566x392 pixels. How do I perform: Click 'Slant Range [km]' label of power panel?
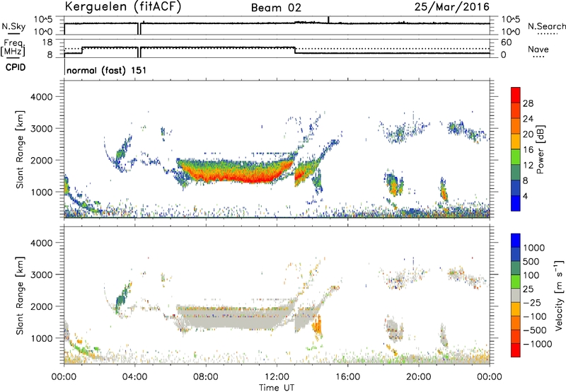20,149
